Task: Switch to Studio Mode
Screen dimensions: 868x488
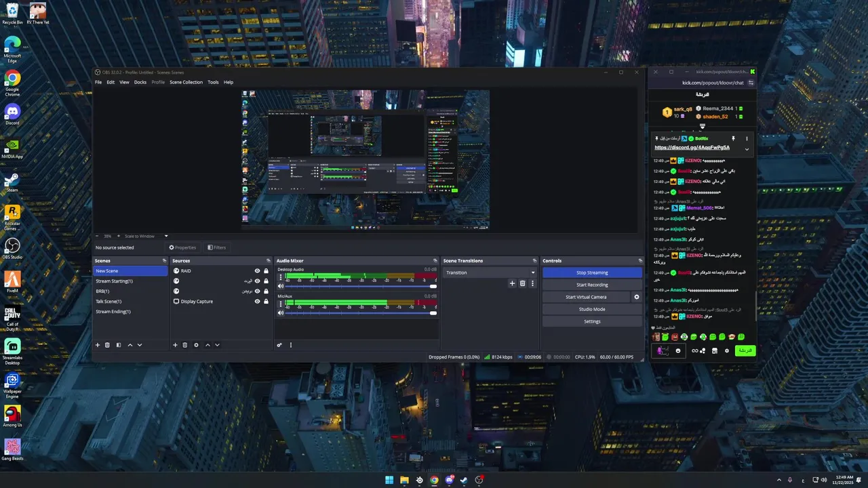Action: [592, 309]
